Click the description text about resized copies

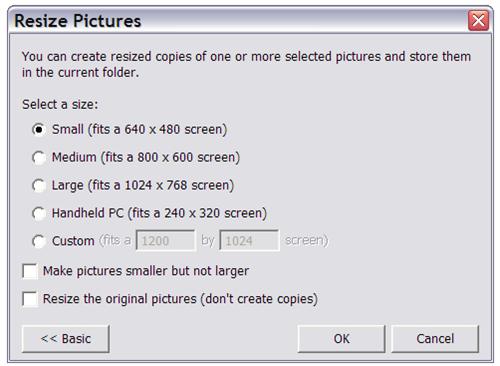tap(246, 64)
